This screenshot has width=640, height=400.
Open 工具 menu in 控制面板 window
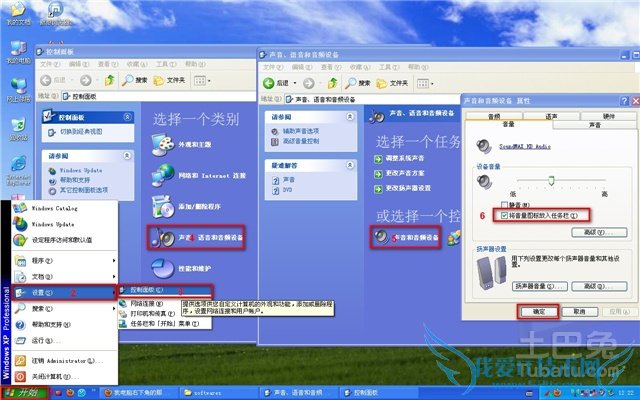pyautogui.click(x=166, y=64)
